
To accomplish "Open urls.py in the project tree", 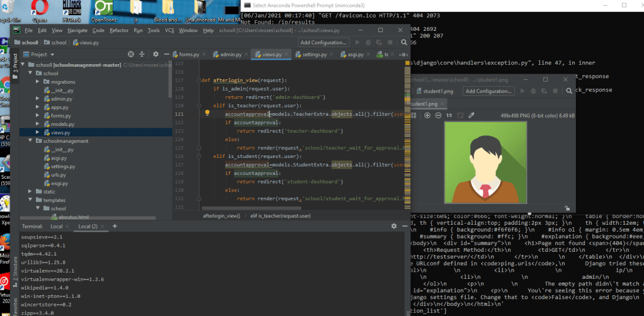I will [59, 174].
